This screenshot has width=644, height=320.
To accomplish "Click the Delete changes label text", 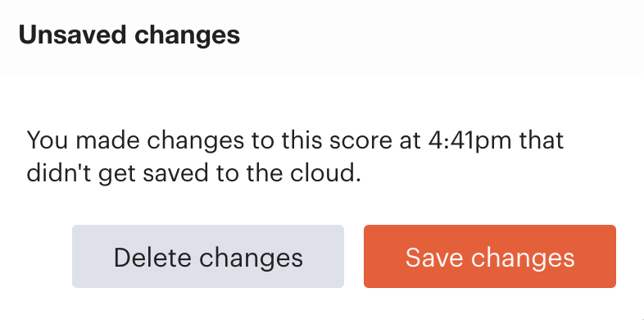I will pos(208,258).
